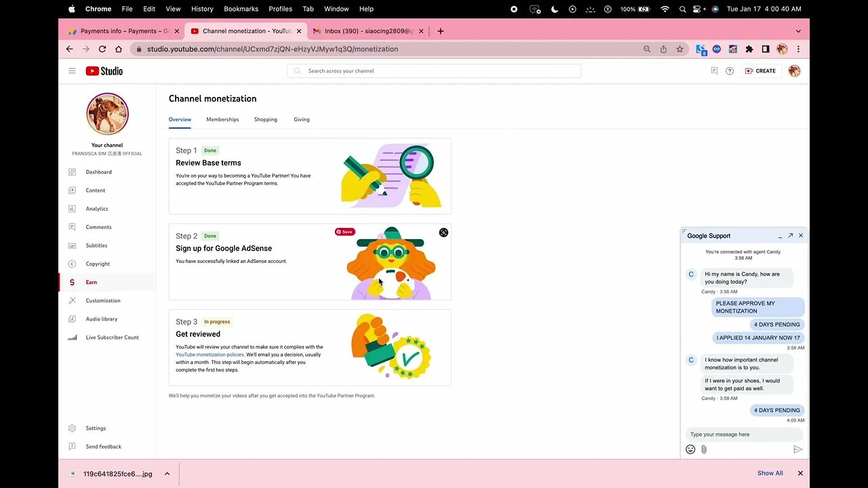Viewport: 868px width, 488px height.
Task: Click the zoom magnifier icon in address bar
Action: [647, 49]
